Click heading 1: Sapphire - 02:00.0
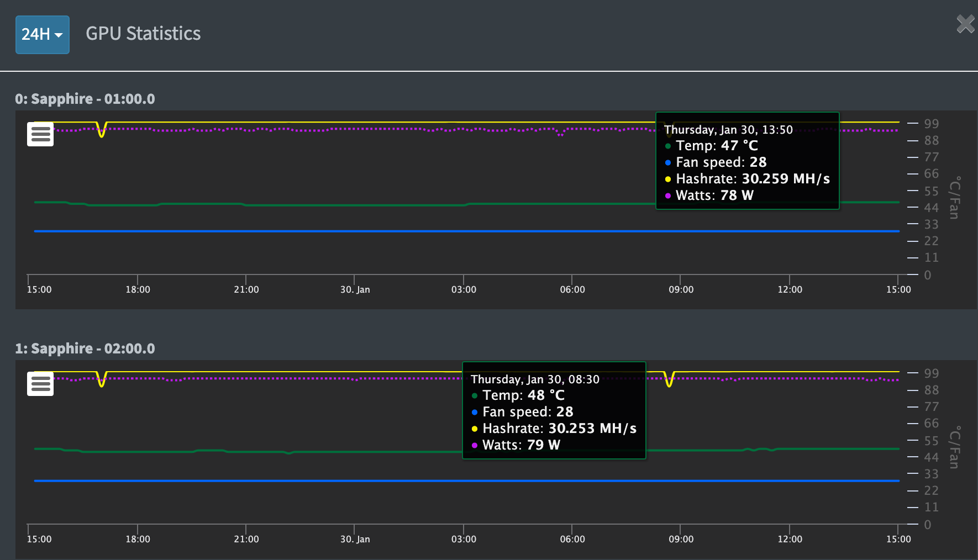 85,348
